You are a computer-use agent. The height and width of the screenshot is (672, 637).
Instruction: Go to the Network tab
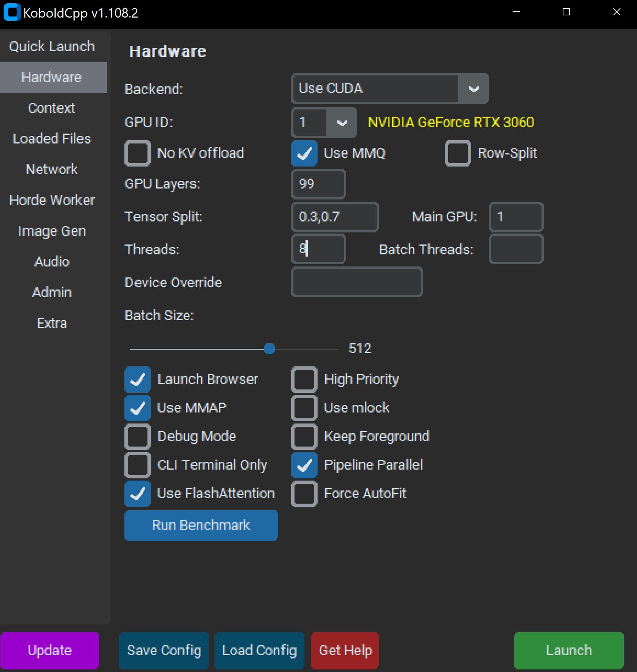point(52,169)
